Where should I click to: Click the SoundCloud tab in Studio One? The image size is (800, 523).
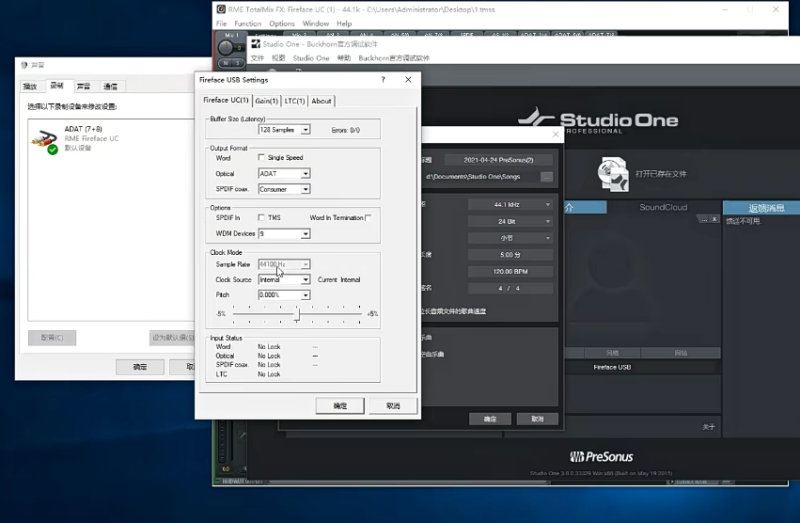tap(663, 208)
